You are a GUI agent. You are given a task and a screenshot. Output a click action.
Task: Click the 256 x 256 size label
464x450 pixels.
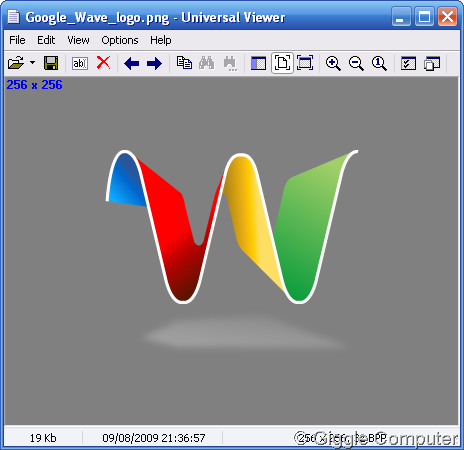[x=34, y=85]
